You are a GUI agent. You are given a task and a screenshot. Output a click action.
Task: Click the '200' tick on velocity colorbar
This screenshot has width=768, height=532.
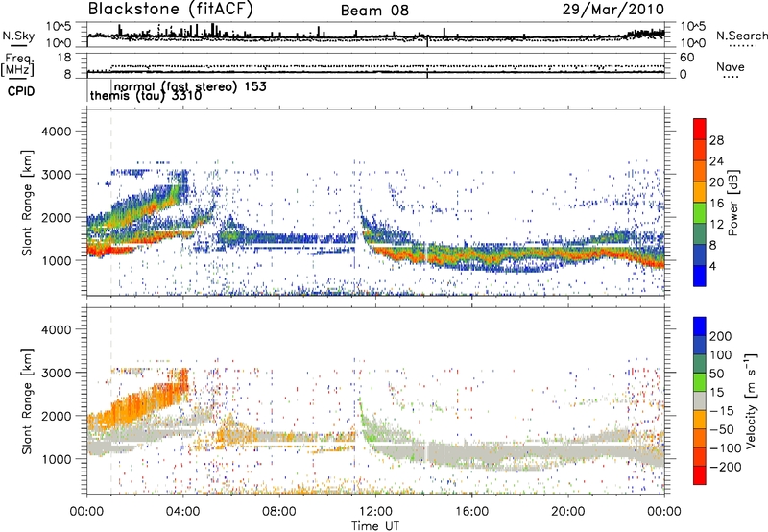pyautogui.click(x=721, y=336)
